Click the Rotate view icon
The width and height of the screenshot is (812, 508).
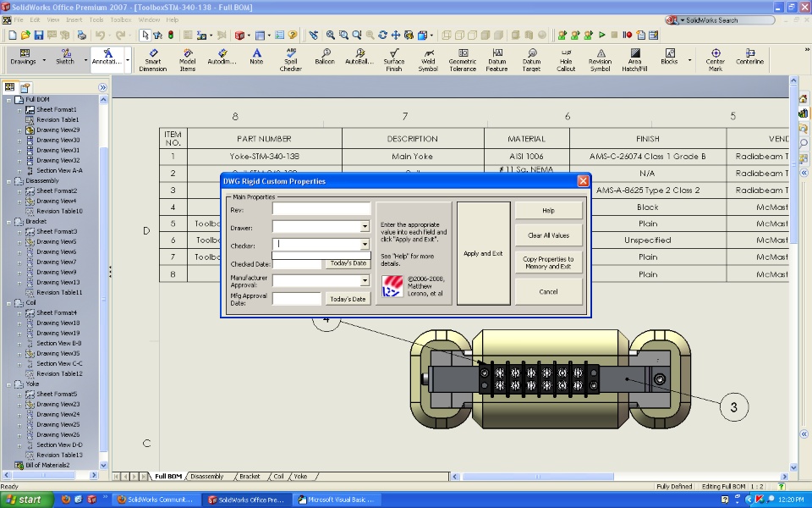click(x=382, y=36)
